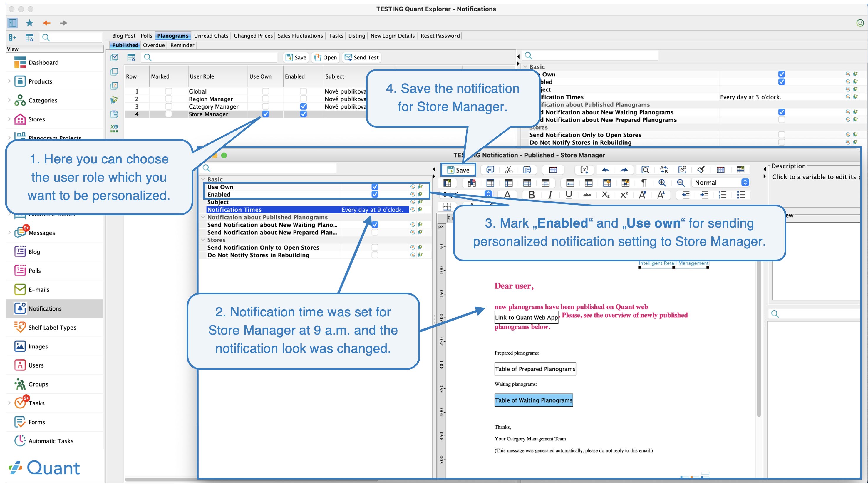Open the Overdue subtab
Image resolution: width=868 pixels, height=484 pixels.
click(154, 45)
